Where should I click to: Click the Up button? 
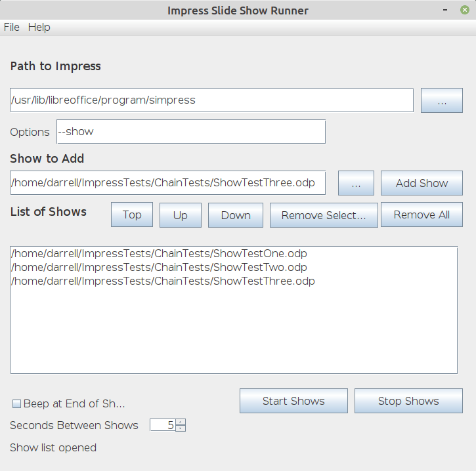(x=181, y=215)
